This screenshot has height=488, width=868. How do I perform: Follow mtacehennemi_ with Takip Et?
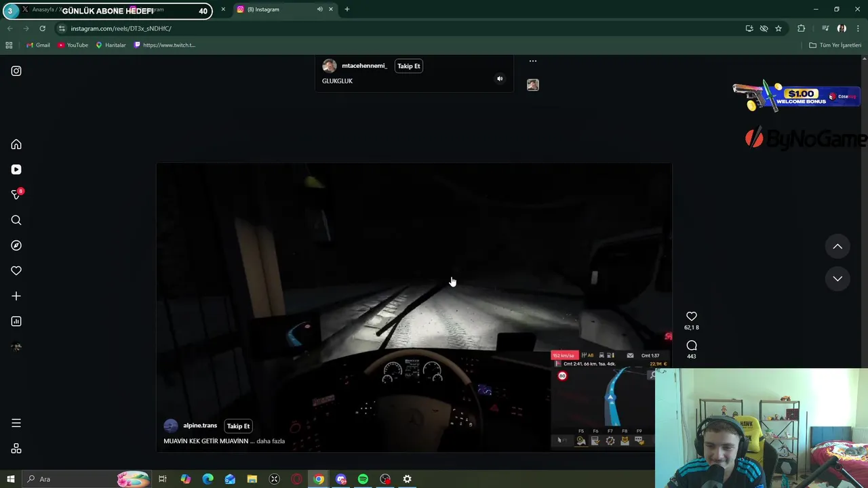tap(408, 66)
